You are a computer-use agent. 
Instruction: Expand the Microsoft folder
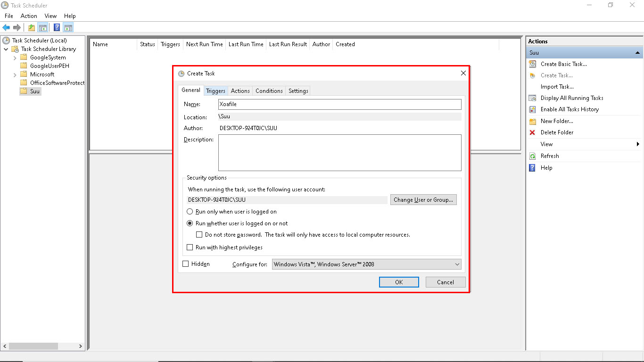pyautogui.click(x=14, y=74)
